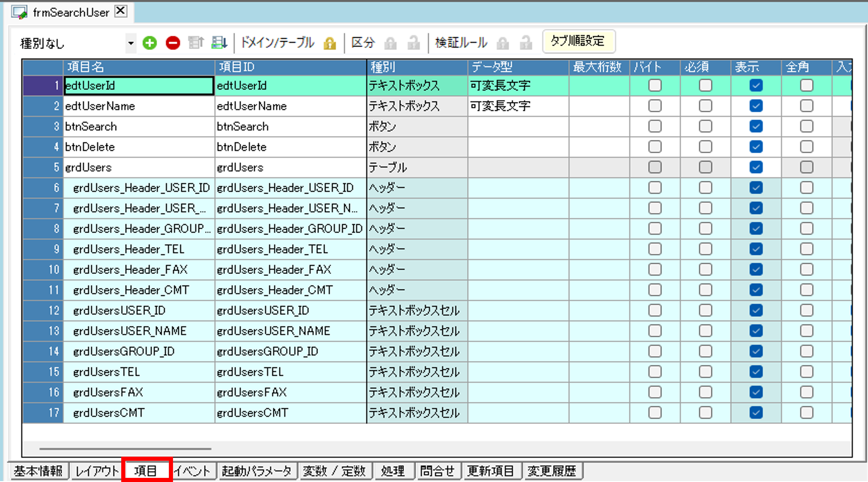
Task: Click the green add item icon
Action: click(149, 43)
